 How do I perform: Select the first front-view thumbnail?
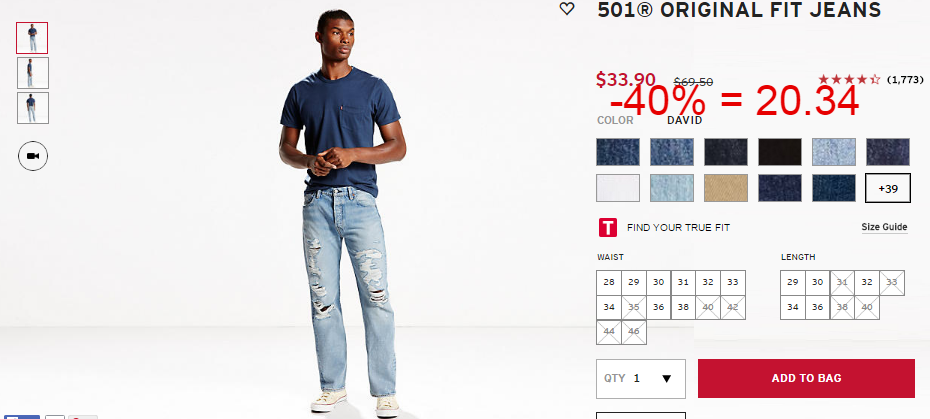click(x=32, y=38)
